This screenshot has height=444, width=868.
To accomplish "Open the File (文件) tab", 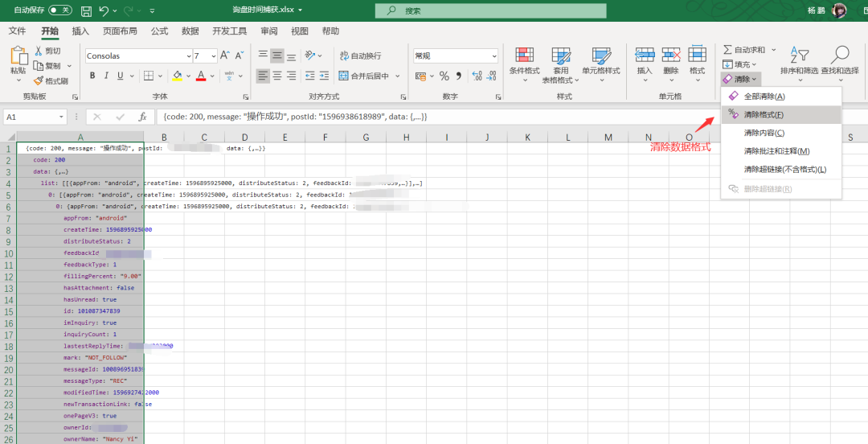I will click(18, 31).
